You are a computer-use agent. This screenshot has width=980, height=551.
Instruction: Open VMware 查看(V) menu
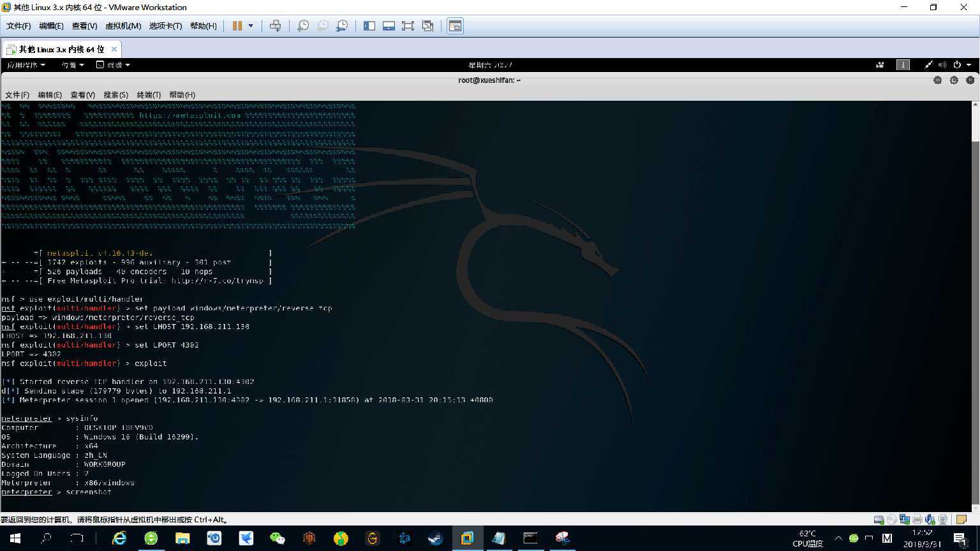click(84, 26)
